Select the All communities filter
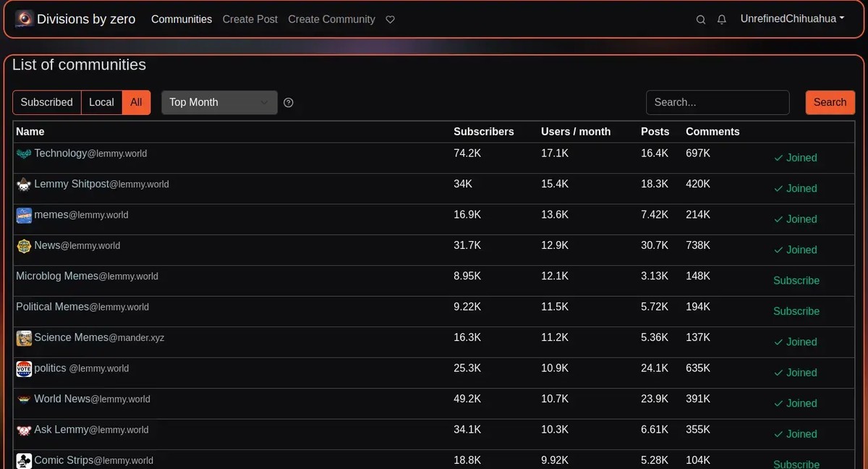 click(x=136, y=102)
